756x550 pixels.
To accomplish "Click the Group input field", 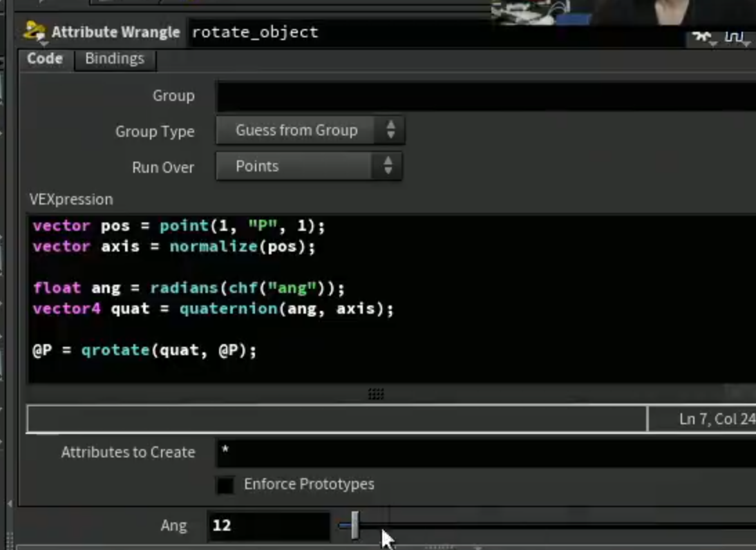I will point(486,97).
